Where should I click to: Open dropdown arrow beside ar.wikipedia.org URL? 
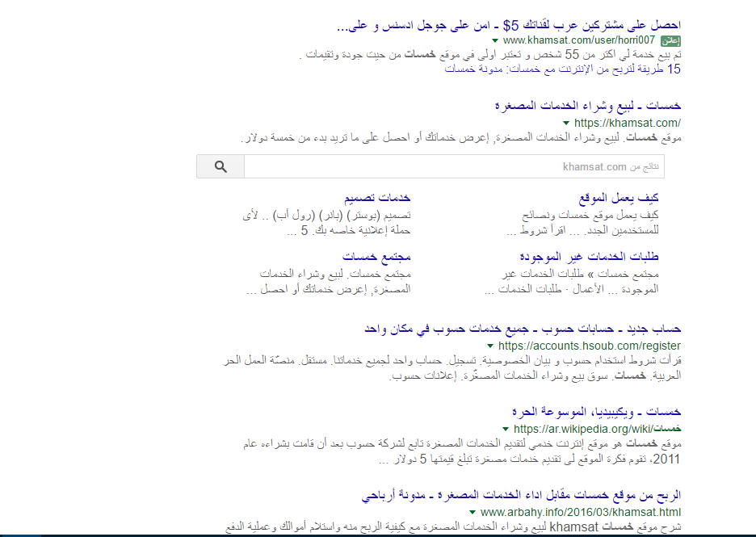[506, 429]
